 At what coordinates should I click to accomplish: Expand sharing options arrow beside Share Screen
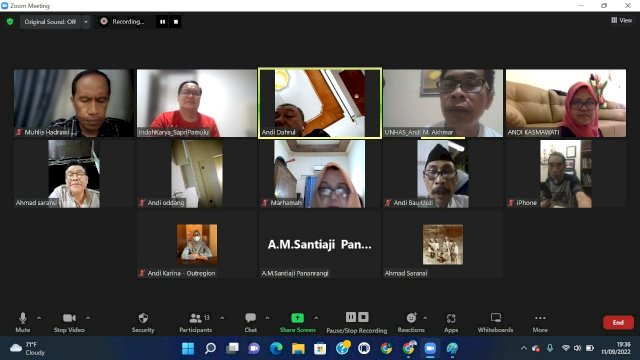(316, 318)
